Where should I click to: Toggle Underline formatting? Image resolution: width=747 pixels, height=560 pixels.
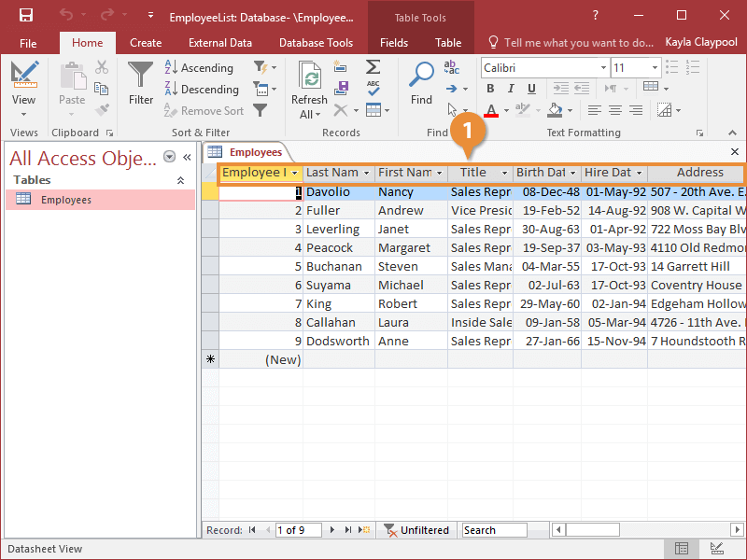coord(533,89)
